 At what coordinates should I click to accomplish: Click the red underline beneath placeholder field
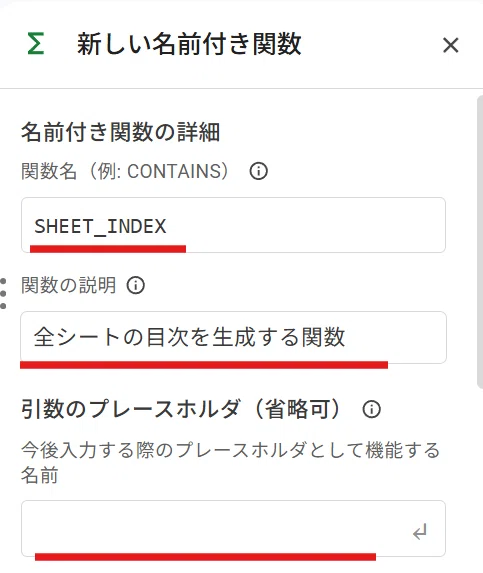tap(205, 557)
